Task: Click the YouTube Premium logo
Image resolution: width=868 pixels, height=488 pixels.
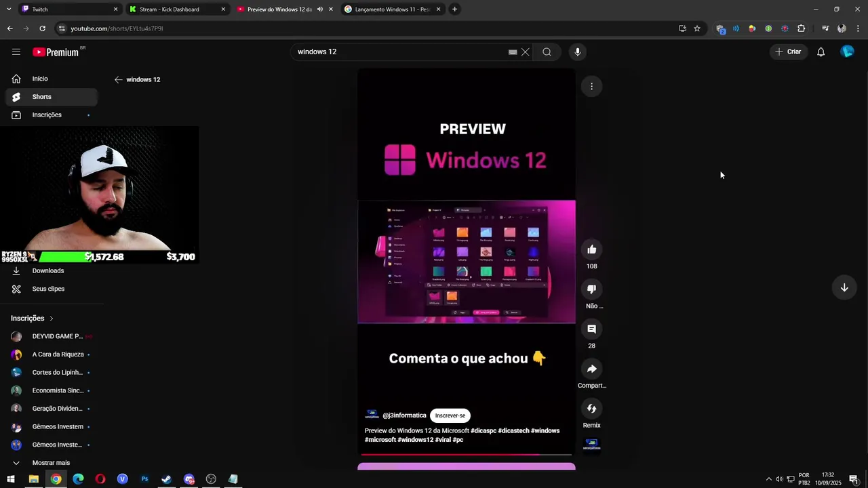Action: [56, 52]
